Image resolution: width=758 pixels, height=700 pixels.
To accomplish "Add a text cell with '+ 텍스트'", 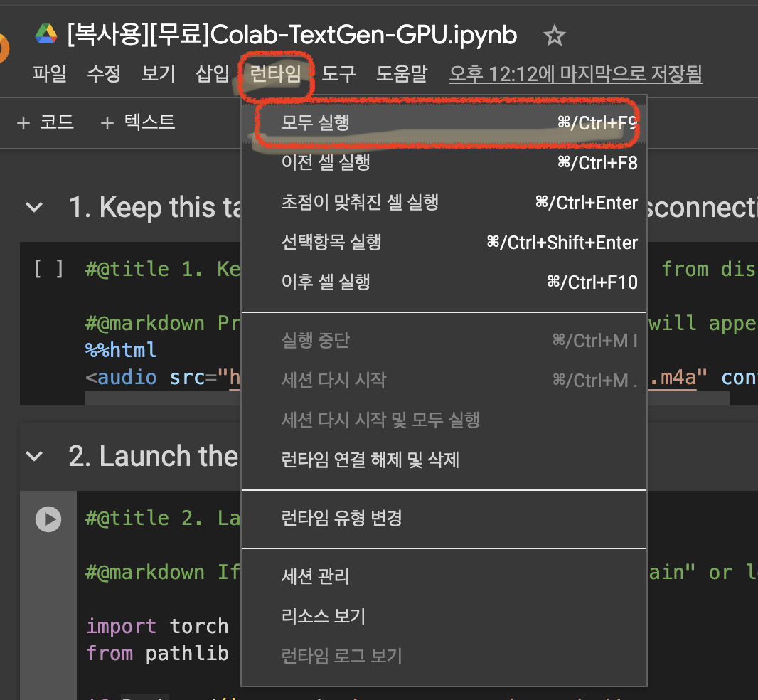I will (x=137, y=122).
